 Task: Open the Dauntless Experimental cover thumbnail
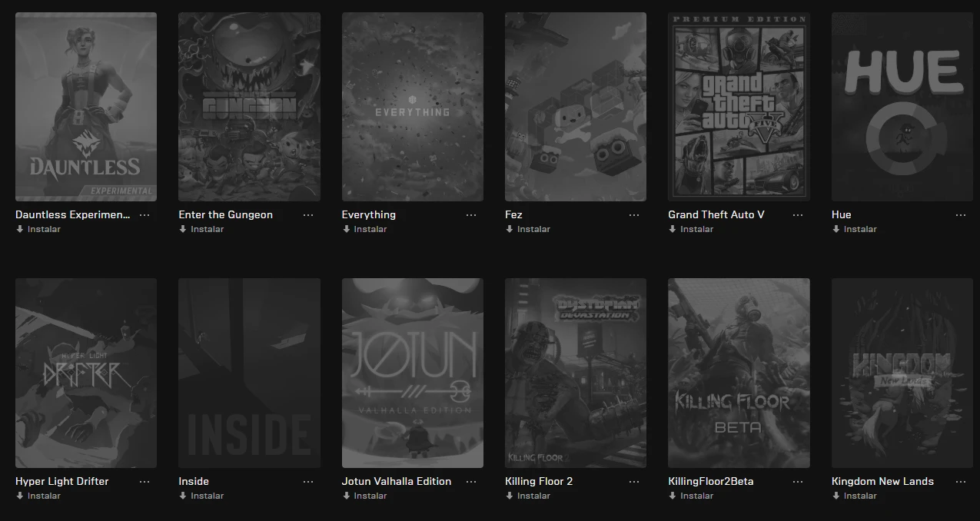point(86,107)
